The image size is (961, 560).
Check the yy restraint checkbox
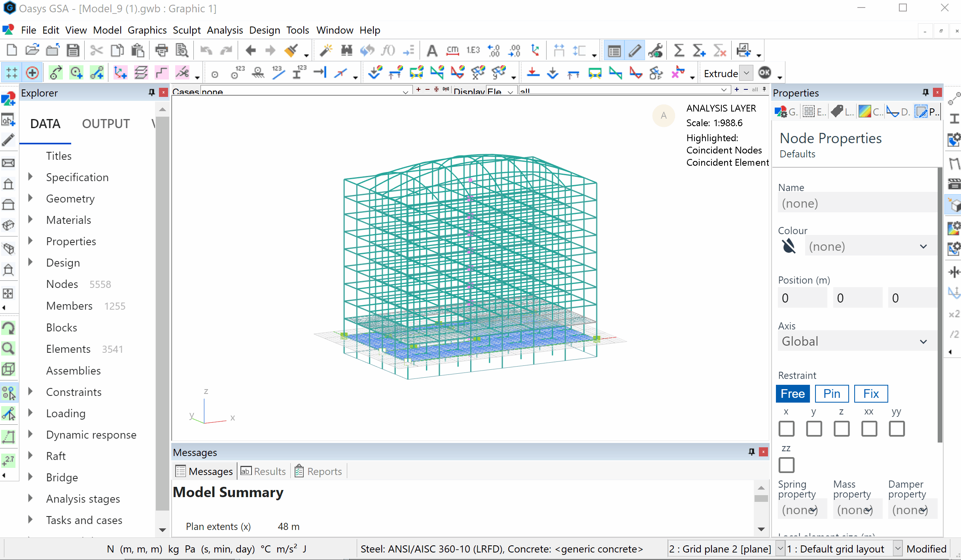(x=897, y=429)
